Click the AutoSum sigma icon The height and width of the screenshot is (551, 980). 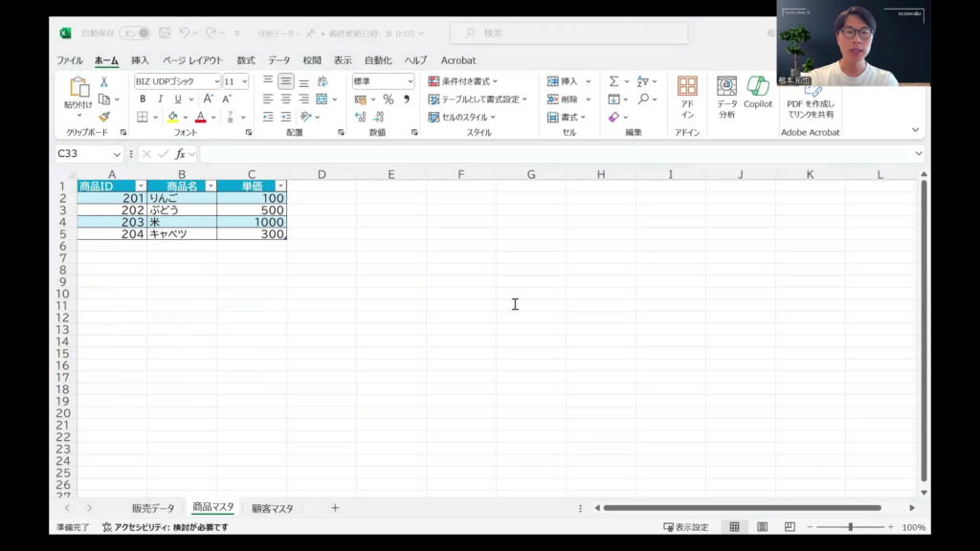pyautogui.click(x=613, y=82)
